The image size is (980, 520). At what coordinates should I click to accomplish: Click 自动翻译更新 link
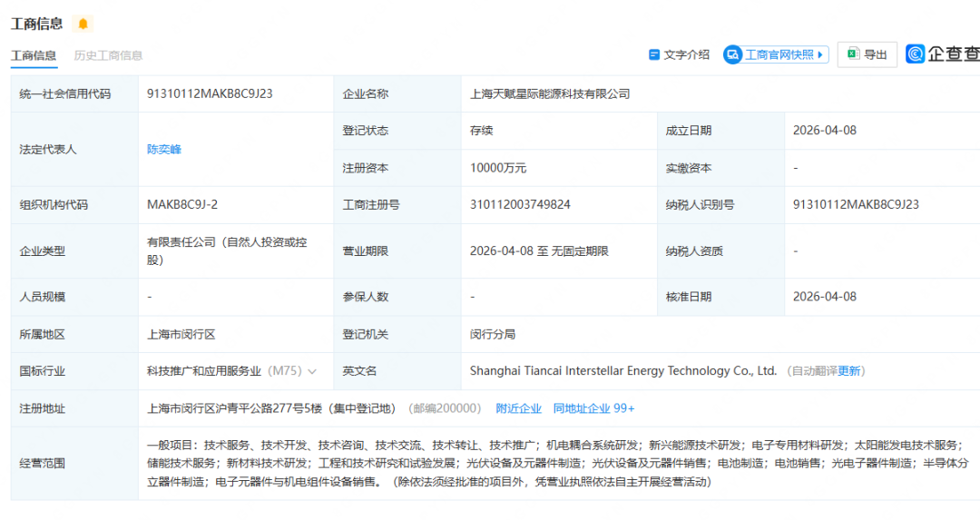826,371
